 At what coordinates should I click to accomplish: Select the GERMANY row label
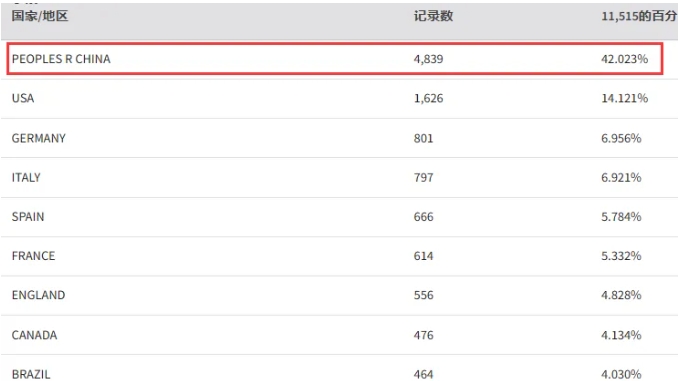click(x=39, y=138)
